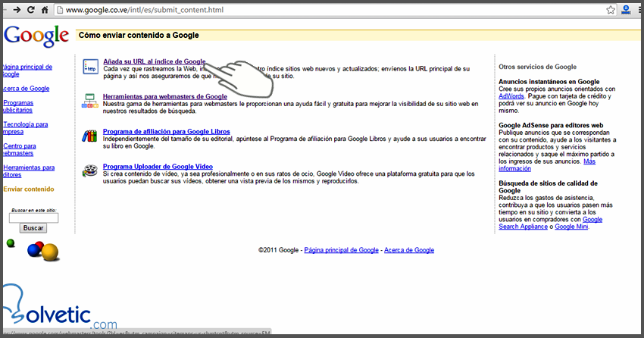Open 'Programas publicitarios' sidebar link
This screenshot has width=644, height=338.
(x=18, y=106)
